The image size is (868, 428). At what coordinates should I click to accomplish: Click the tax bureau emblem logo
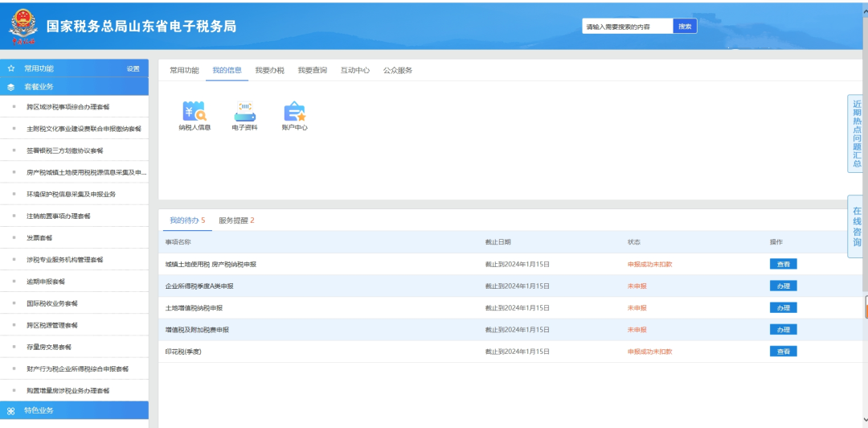point(23,26)
